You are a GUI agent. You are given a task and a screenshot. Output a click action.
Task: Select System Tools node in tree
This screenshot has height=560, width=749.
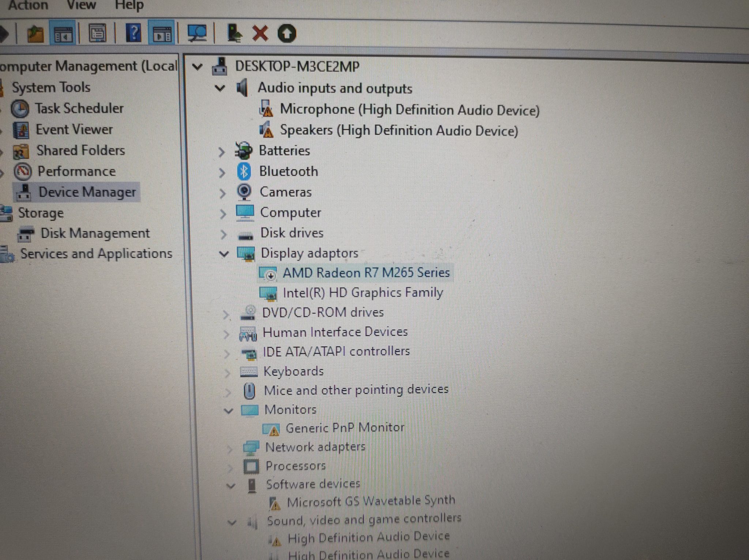coord(51,87)
